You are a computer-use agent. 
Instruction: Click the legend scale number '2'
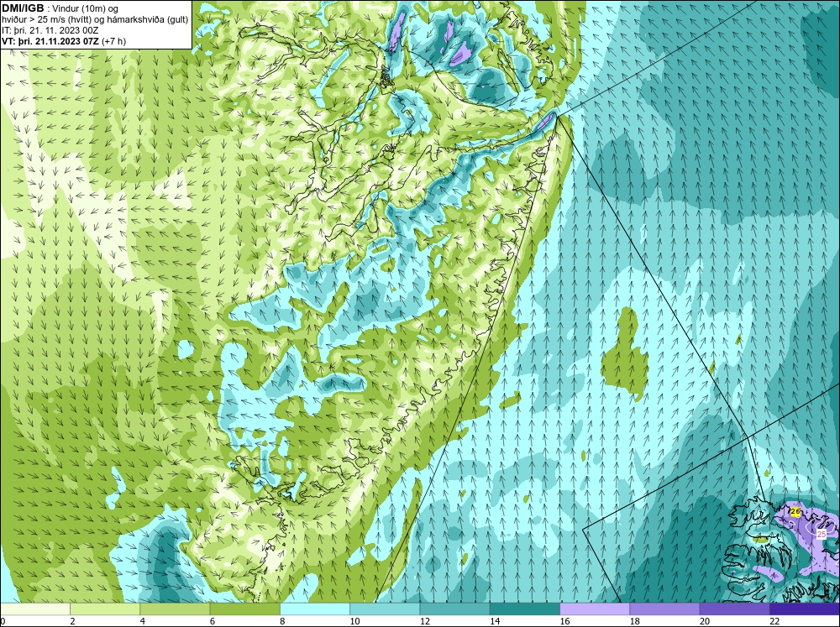[x=72, y=621]
